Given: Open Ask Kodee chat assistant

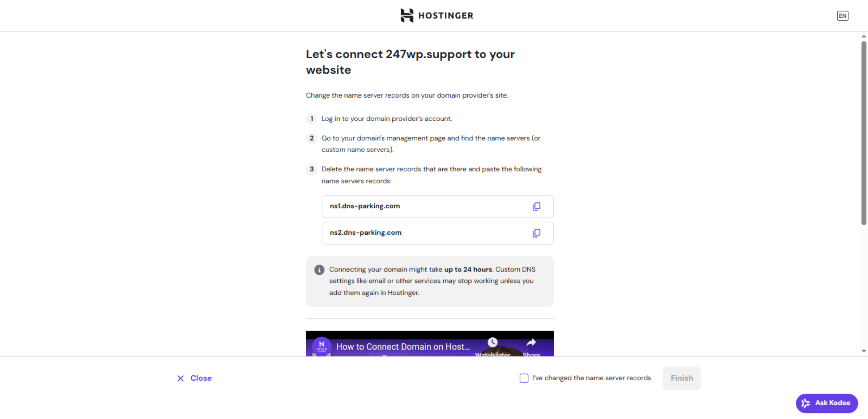Looking at the screenshot, I should point(827,403).
